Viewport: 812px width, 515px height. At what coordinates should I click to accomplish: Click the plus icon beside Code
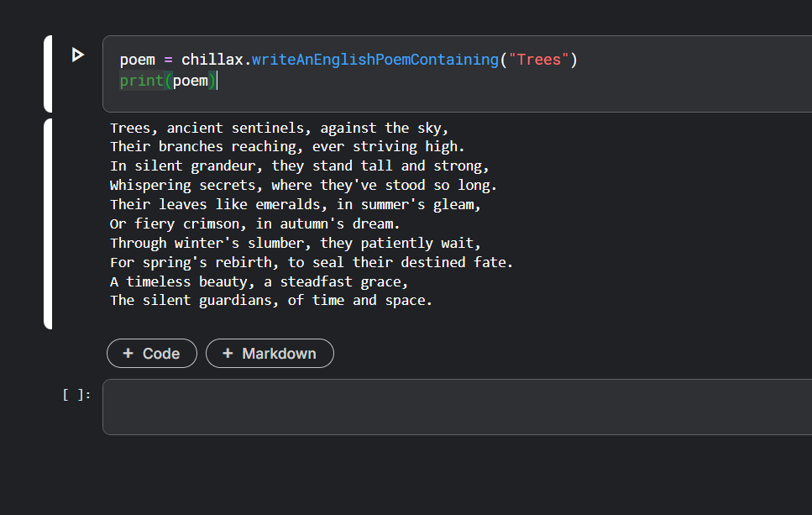point(128,354)
